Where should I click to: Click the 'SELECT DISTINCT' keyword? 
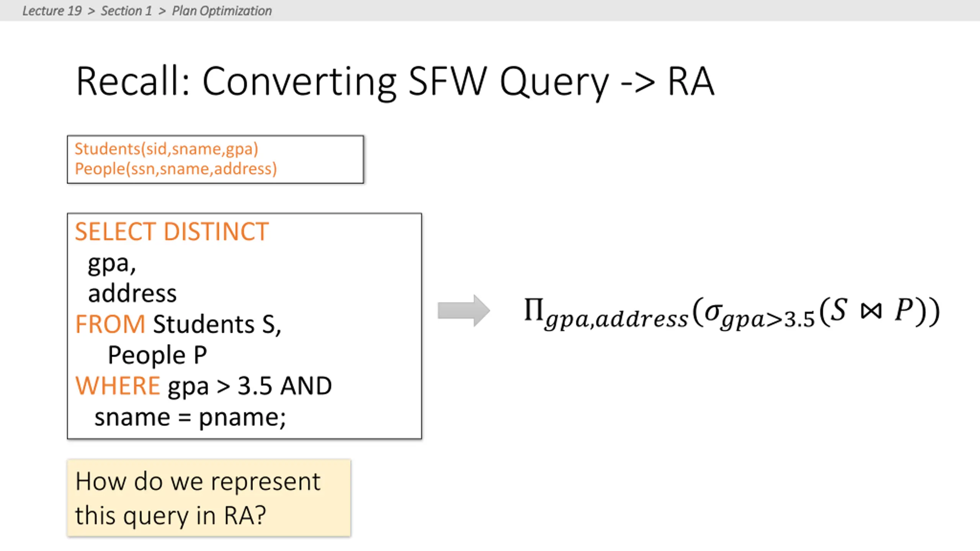coord(172,231)
